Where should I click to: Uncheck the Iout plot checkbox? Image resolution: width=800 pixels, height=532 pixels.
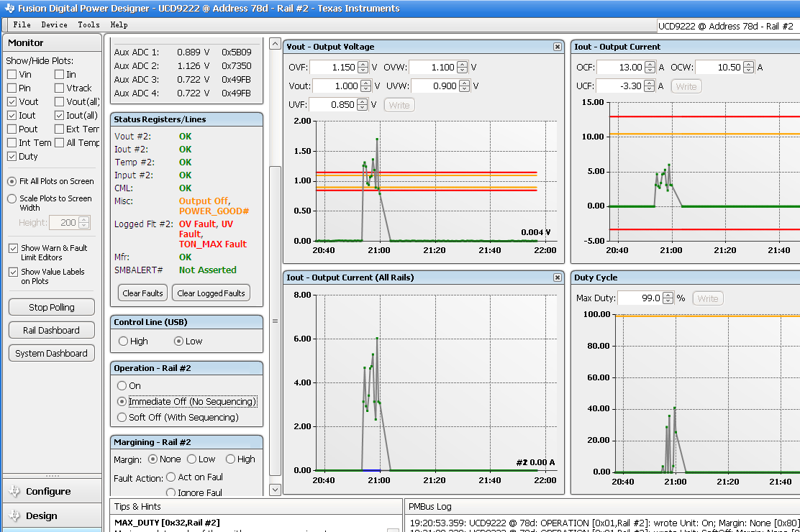click(12, 116)
